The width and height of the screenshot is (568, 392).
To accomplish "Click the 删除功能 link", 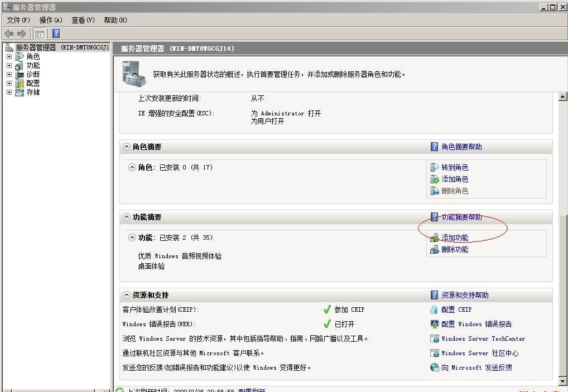I will 455,249.
